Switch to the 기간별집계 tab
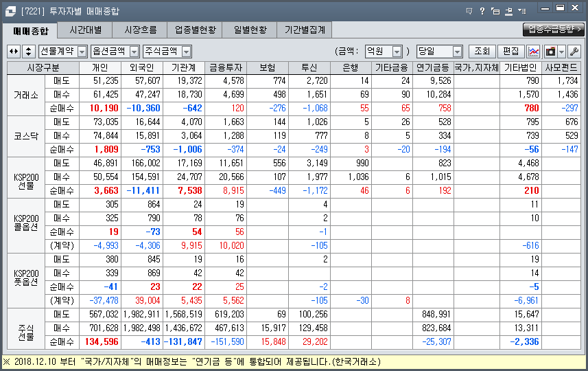 coord(305,30)
